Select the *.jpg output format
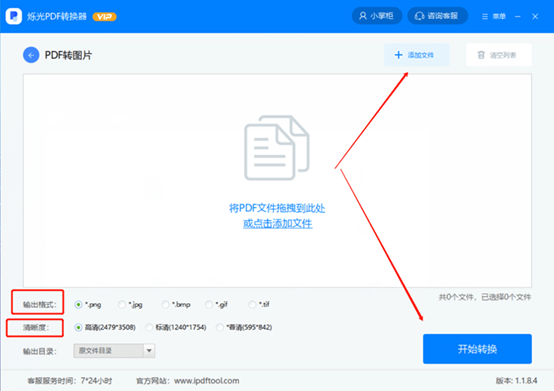 (130, 304)
